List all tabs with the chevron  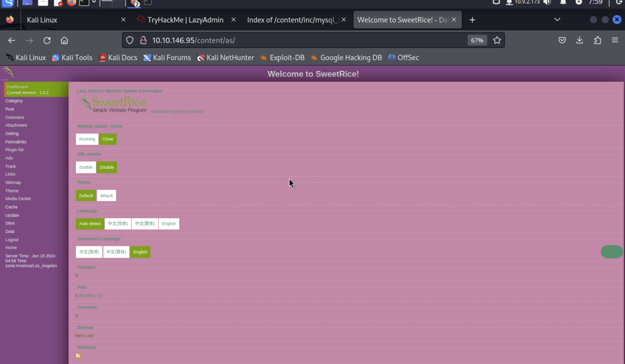pos(557,20)
